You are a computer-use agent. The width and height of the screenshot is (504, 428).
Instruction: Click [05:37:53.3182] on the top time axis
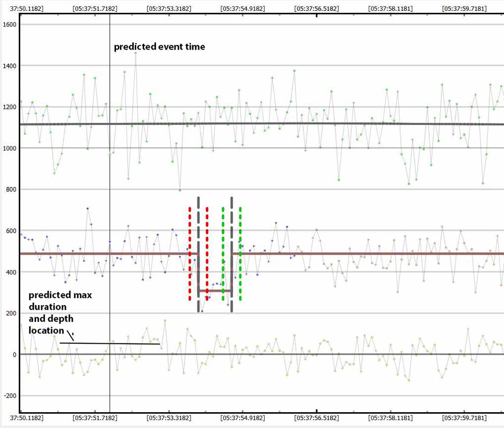coord(169,9)
